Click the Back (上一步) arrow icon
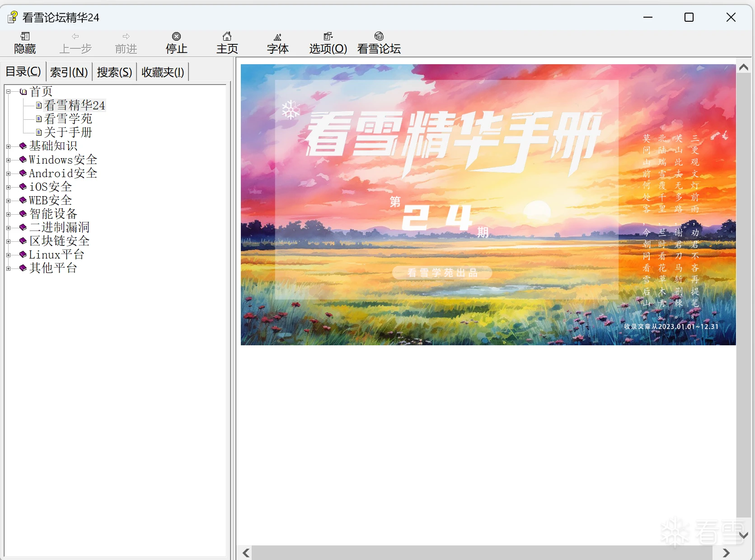This screenshot has width=755, height=560. point(75,36)
